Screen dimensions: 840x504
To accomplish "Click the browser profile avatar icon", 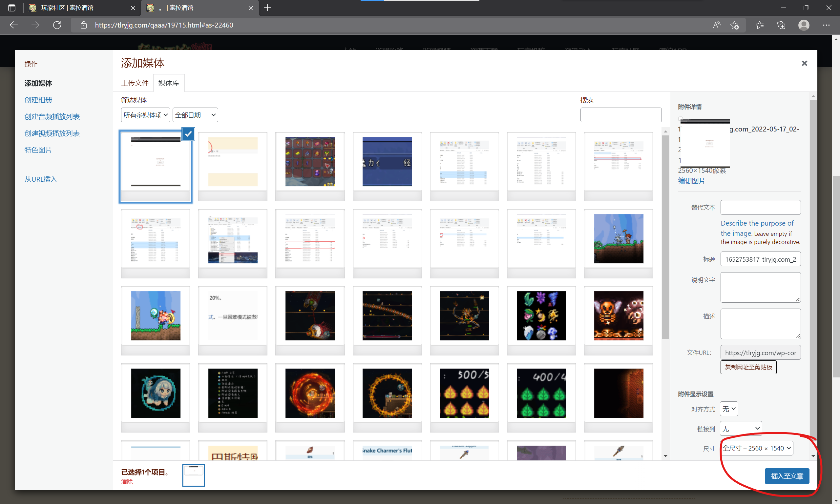I will 804,25.
